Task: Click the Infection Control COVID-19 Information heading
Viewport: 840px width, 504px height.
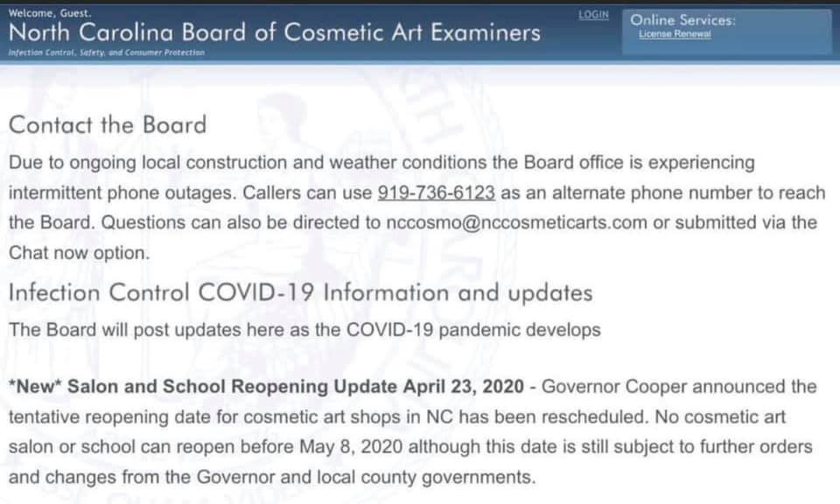Action: pos(300,293)
